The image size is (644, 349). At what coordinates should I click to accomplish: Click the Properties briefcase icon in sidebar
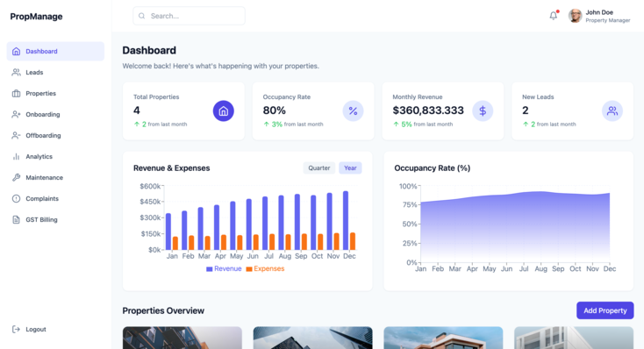[x=16, y=94]
